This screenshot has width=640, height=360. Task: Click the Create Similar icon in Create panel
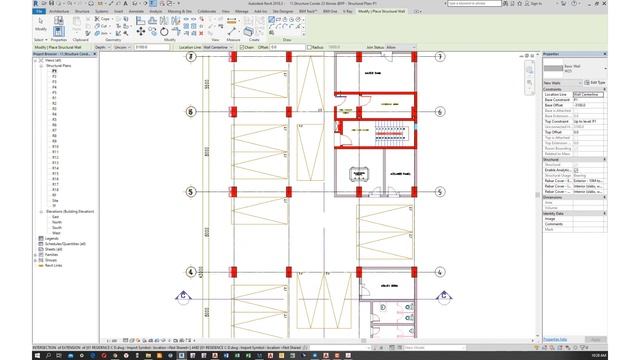[249, 31]
